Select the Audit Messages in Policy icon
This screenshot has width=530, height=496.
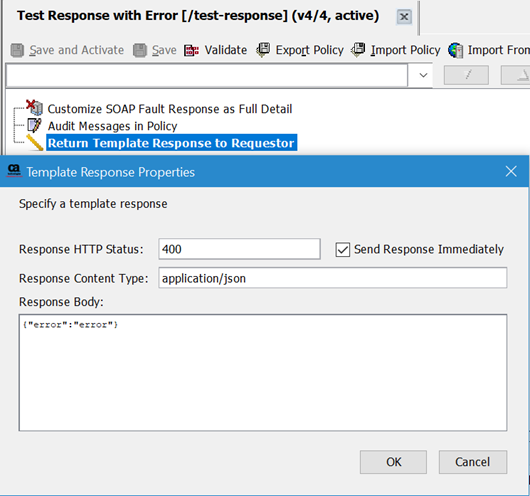pos(34,125)
